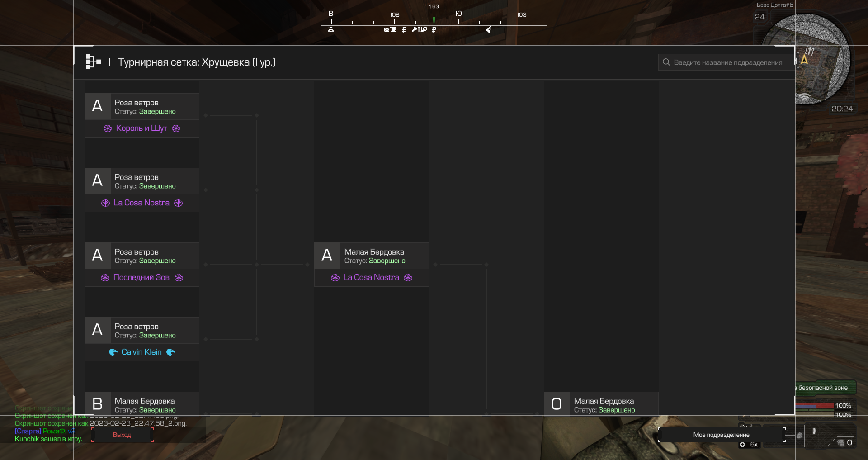
Task: Select the Последний Зов team name
Action: (142, 278)
